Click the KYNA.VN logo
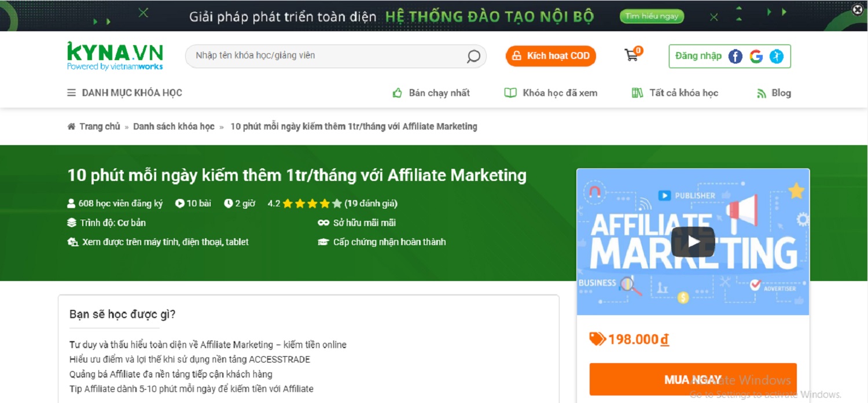The width and height of the screenshot is (868, 403). [x=115, y=56]
